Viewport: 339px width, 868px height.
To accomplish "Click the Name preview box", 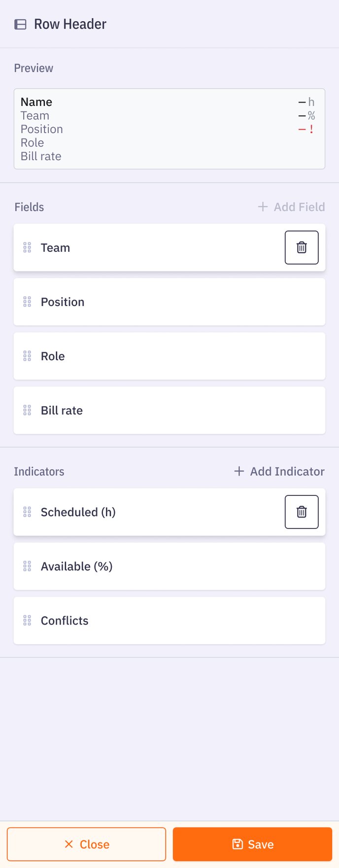I will pyautogui.click(x=169, y=129).
